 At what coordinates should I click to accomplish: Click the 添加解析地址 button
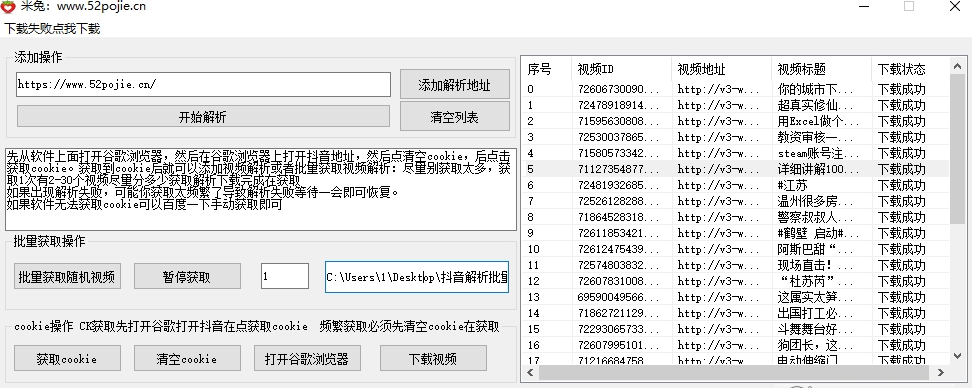(x=455, y=85)
